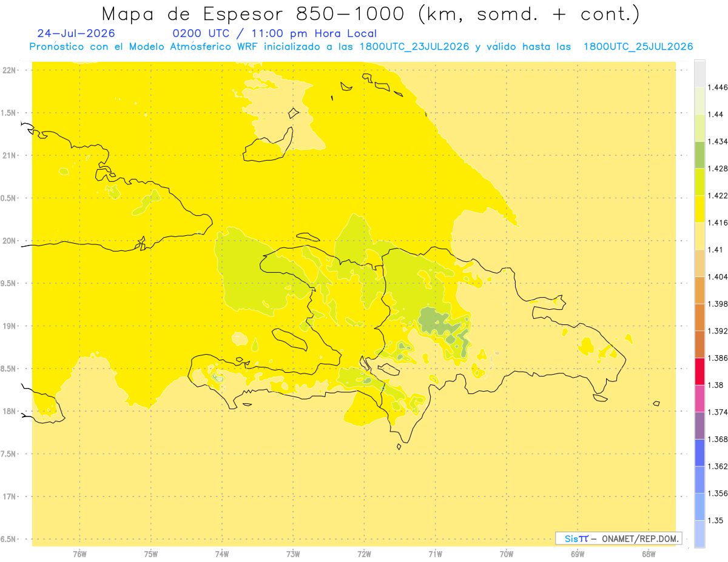
Task: Click the 17N latitude label
Action: coord(10,497)
